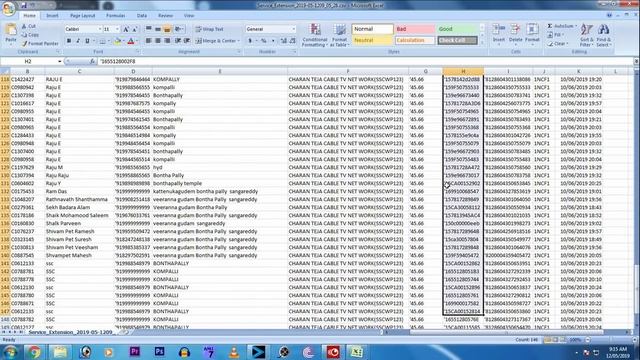Switch to the Data tab
Image resolution: width=640 pixels, height=360 pixels.
coord(142,16)
